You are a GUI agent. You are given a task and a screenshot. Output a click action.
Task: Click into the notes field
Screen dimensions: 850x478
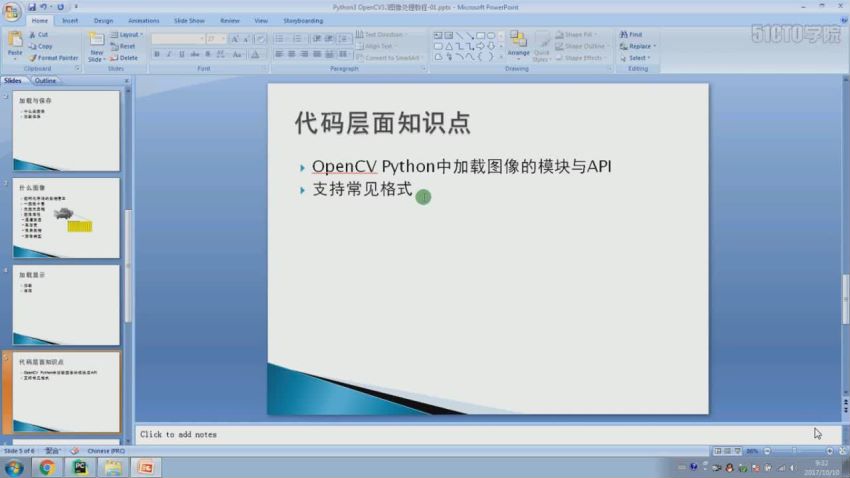488,434
